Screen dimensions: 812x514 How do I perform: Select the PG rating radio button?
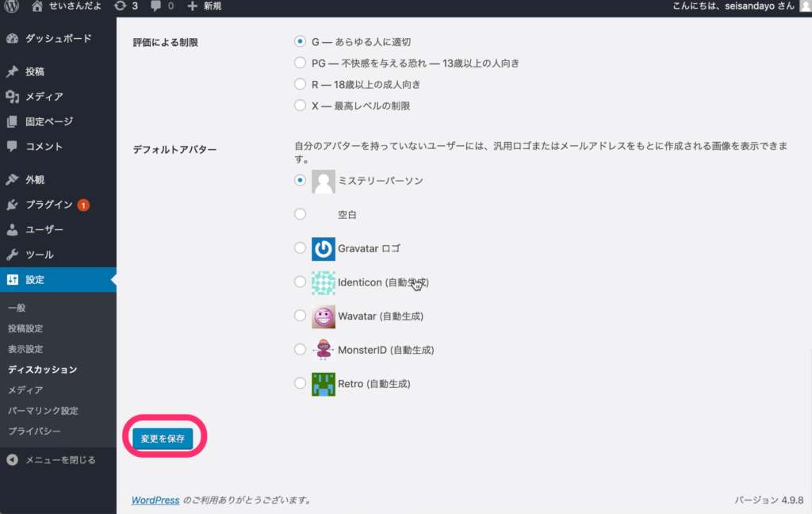300,63
